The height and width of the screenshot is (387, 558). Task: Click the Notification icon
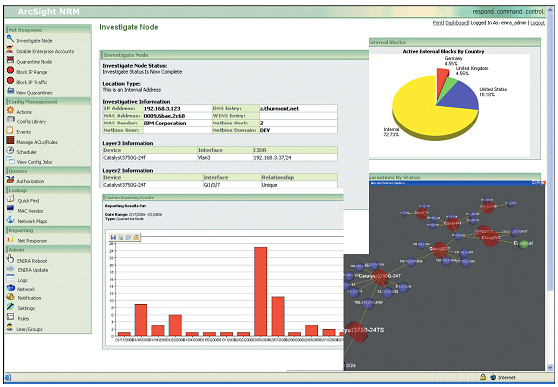click(x=11, y=297)
